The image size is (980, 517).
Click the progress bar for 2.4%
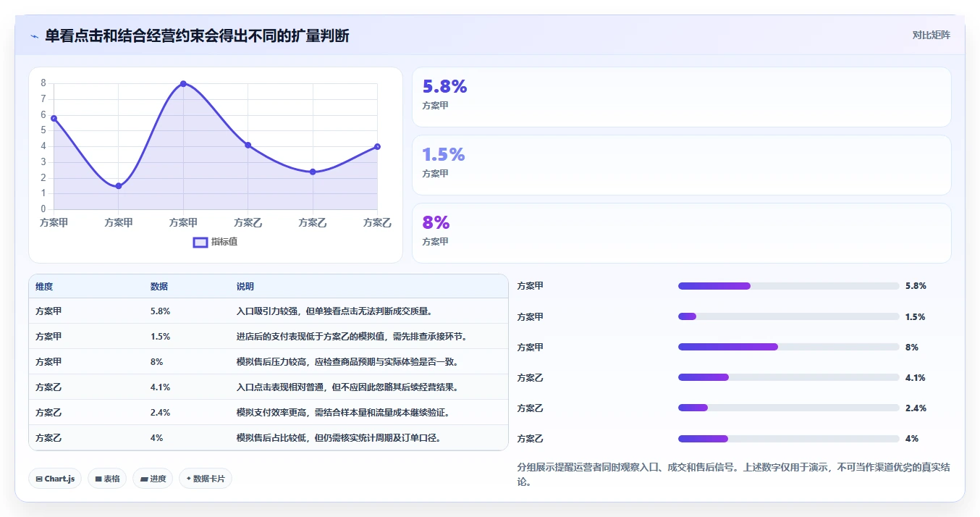point(788,408)
